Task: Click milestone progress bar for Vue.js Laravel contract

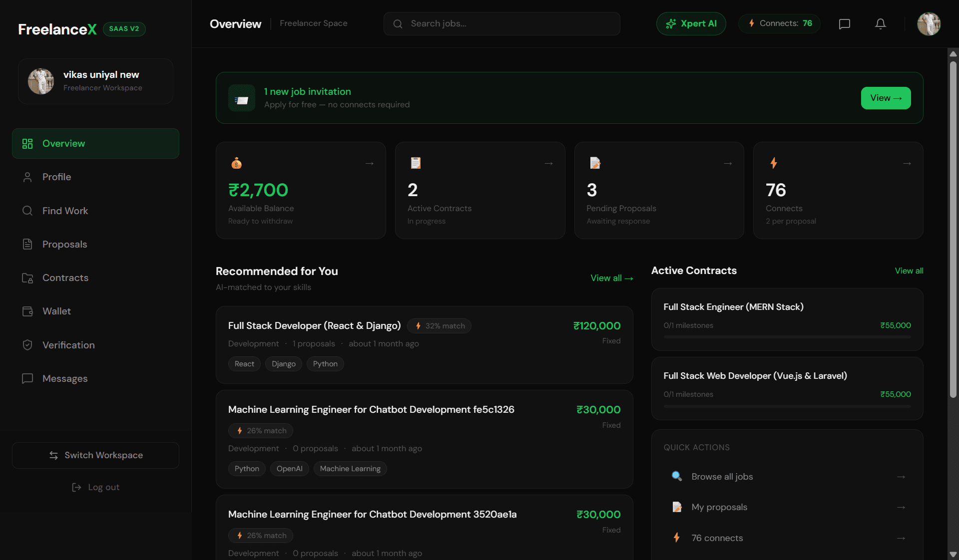Action: pyautogui.click(x=787, y=406)
